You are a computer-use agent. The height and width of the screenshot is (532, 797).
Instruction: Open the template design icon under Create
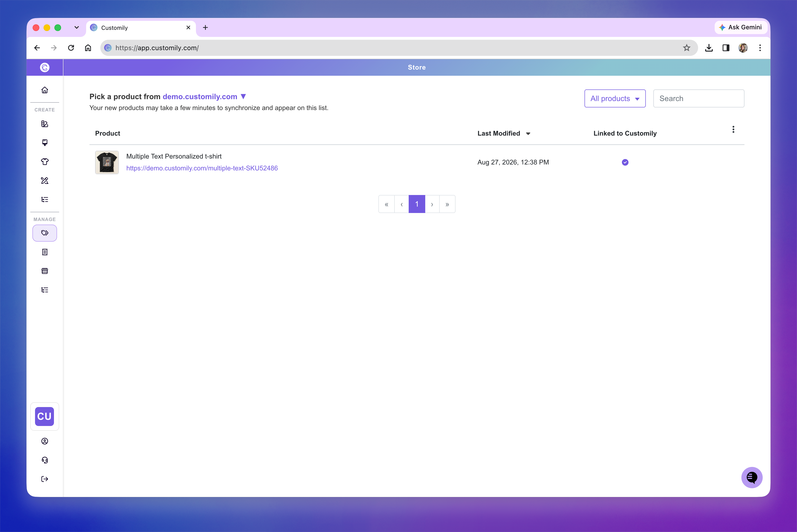pyautogui.click(x=44, y=124)
